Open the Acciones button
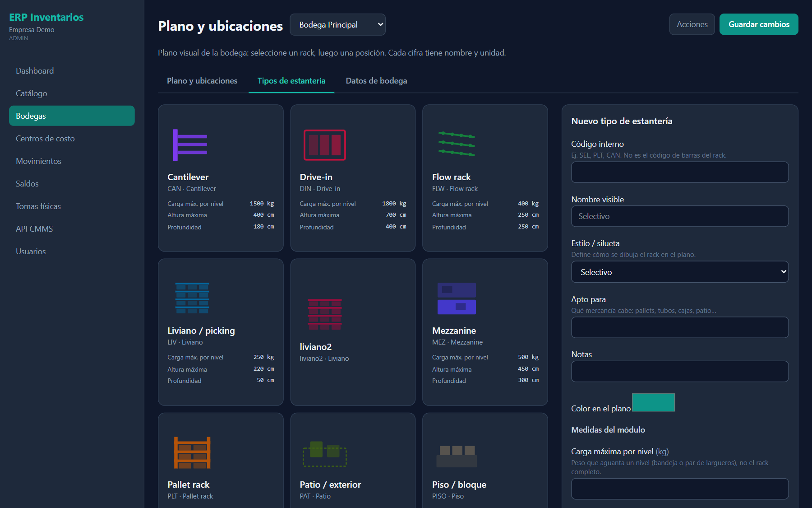Image resolution: width=812 pixels, height=508 pixels. click(x=692, y=24)
